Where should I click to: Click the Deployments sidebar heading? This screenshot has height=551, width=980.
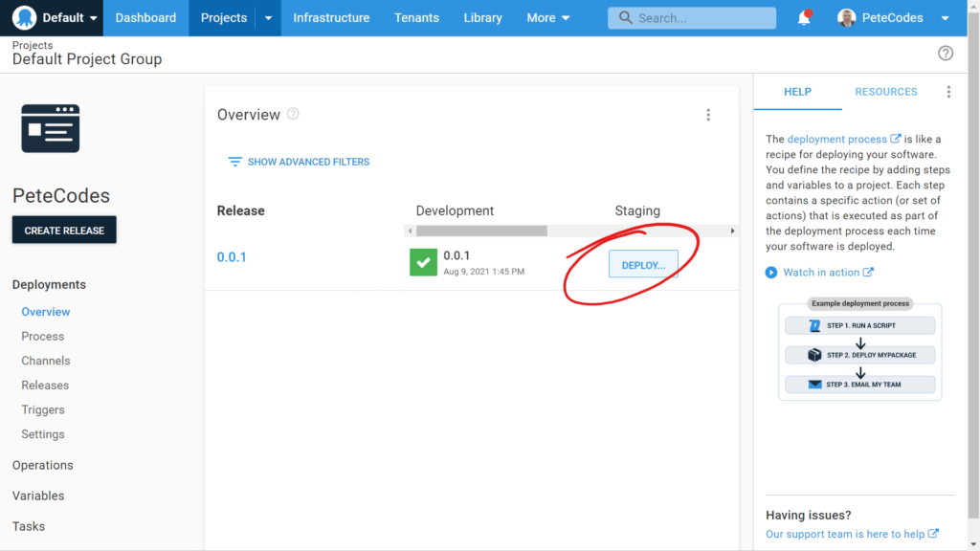point(49,284)
